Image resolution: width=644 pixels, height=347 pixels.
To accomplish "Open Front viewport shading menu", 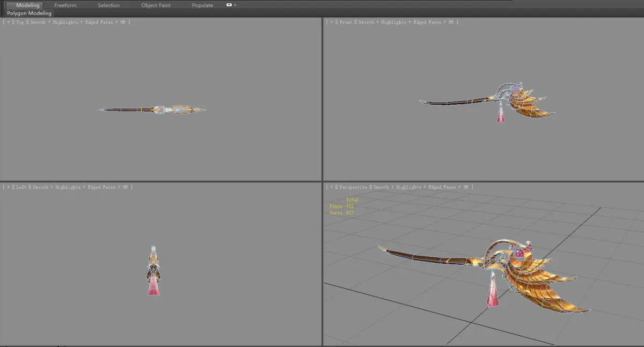I will click(405, 22).
